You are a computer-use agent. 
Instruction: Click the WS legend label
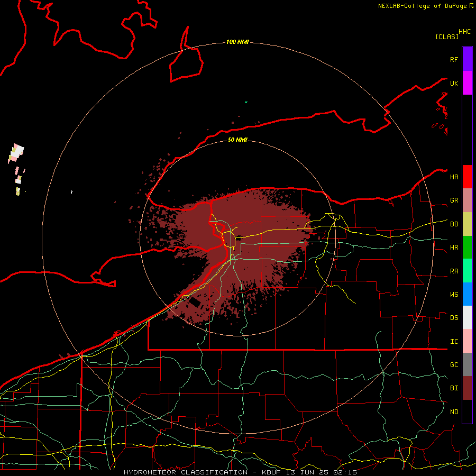pos(454,295)
